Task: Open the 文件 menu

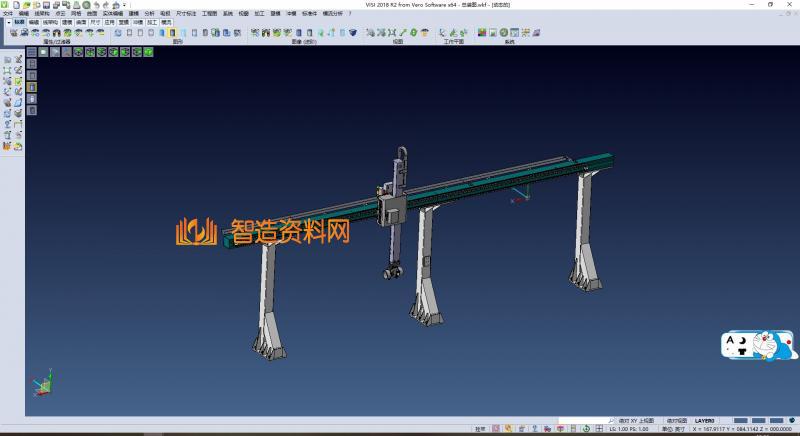Action: point(8,13)
